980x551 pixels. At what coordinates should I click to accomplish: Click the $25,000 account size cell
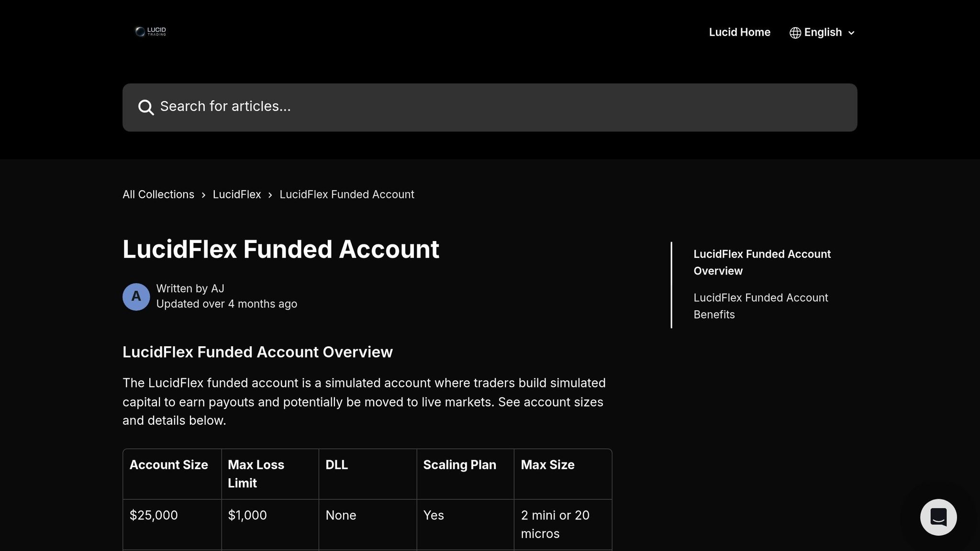[x=154, y=515]
